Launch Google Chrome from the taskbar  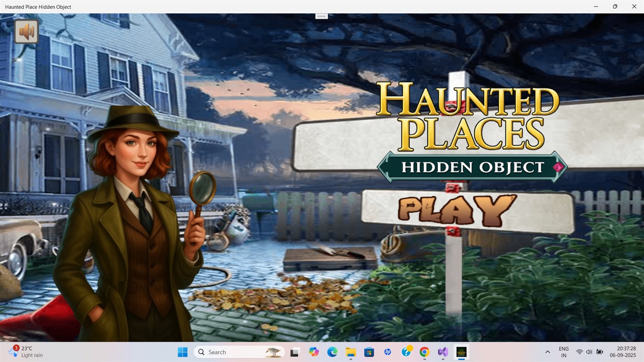[x=424, y=352]
